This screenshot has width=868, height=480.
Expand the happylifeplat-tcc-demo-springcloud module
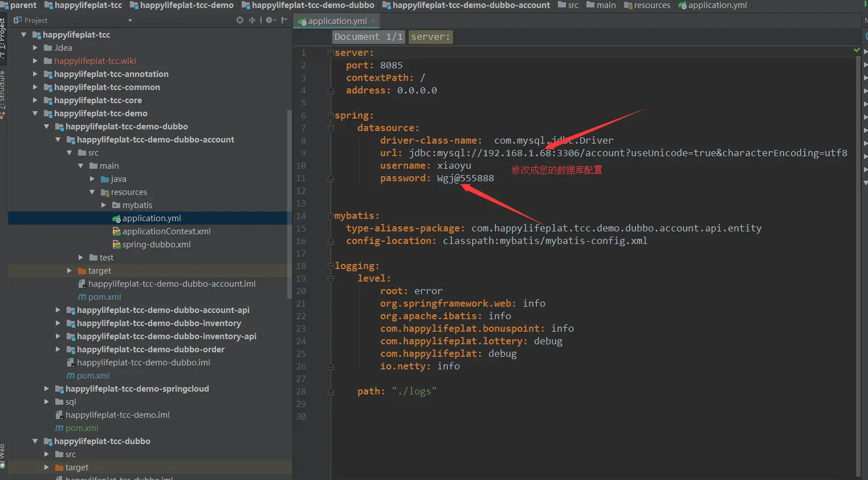pyautogui.click(x=47, y=389)
